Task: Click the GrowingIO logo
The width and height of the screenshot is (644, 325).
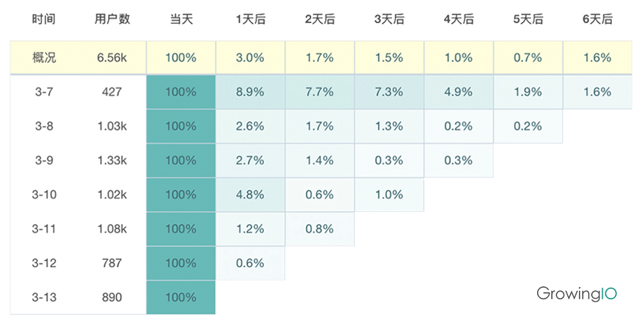Action: pos(576,293)
